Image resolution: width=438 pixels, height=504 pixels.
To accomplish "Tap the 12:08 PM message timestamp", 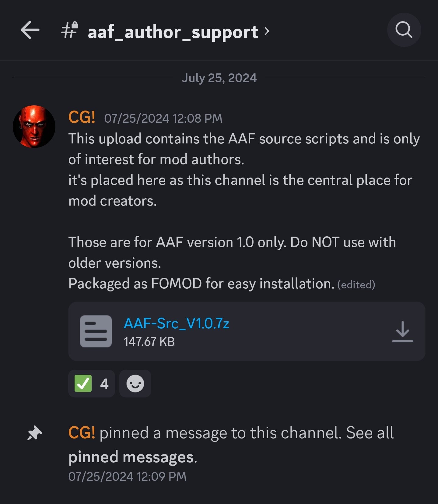I will pos(163,118).
